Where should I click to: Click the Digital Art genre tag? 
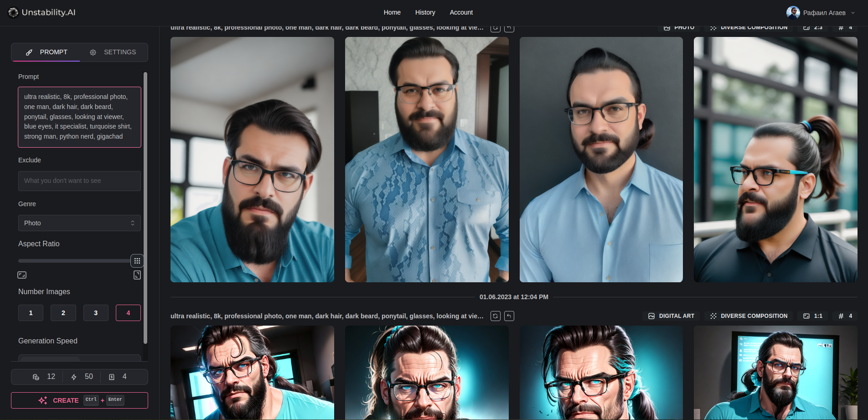[671, 316]
